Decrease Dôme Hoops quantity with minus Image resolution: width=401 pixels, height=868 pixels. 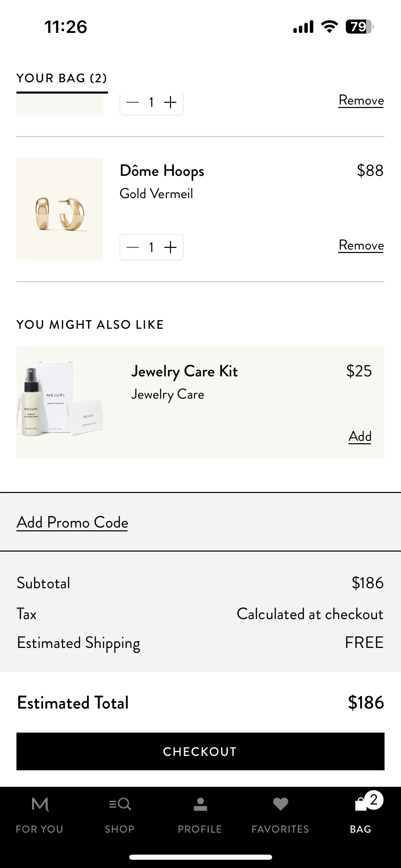click(x=133, y=247)
